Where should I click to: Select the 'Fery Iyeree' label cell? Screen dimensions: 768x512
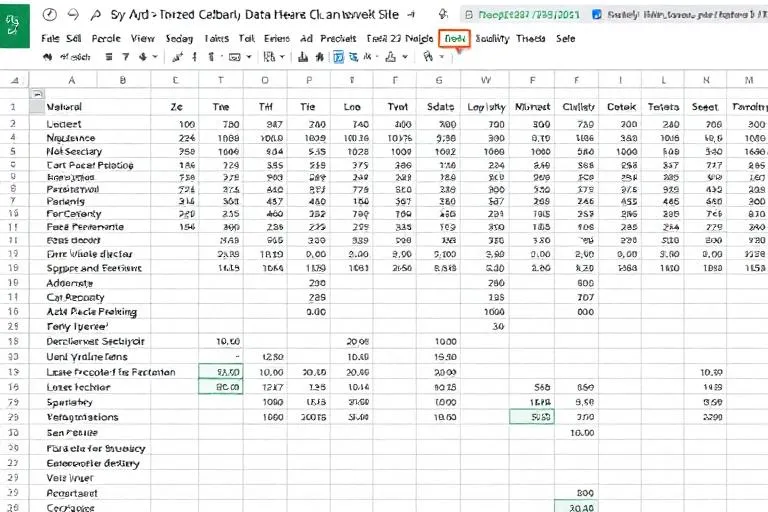pyautogui.click(x=90, y=326)
